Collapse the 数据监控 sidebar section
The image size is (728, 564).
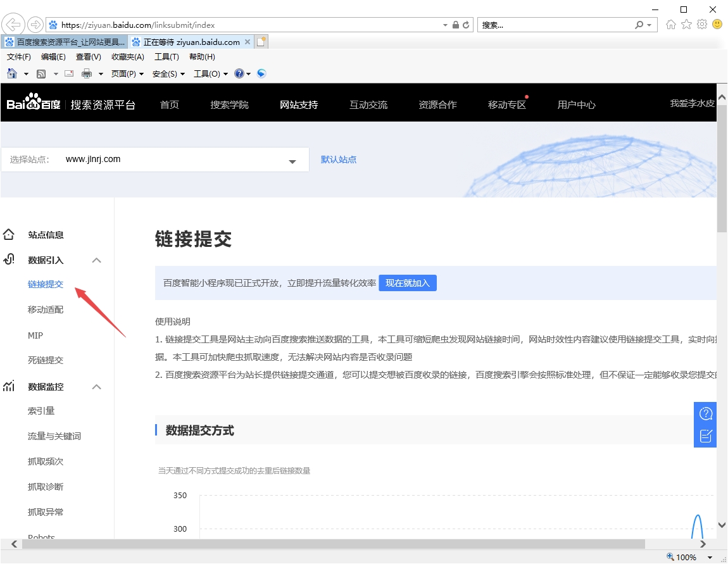(x=96, y=387)
